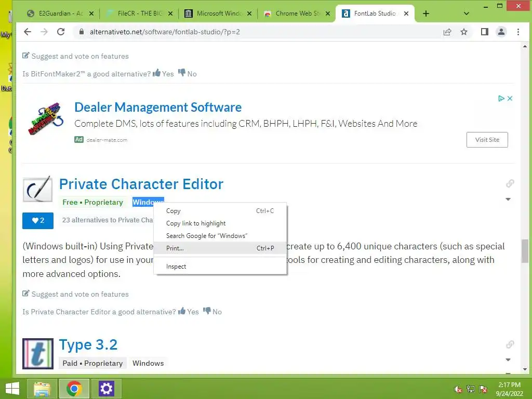Open the Chrome profile avatar
Screen dimensions: 532x399
click(501, 32)
